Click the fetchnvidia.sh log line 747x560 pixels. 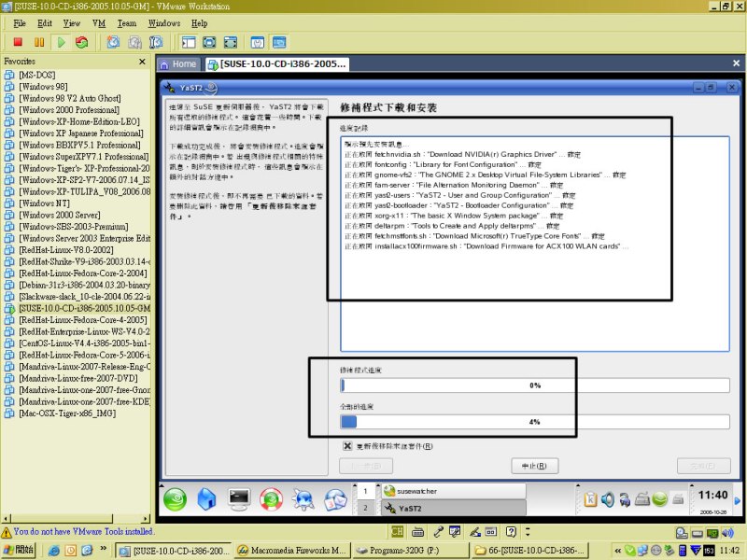tap(462, 154)
